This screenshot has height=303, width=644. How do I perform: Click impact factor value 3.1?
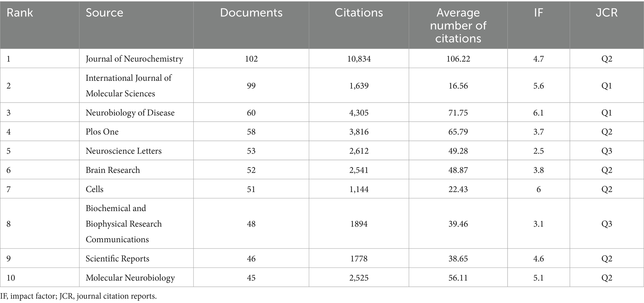(x=538, y=224)
